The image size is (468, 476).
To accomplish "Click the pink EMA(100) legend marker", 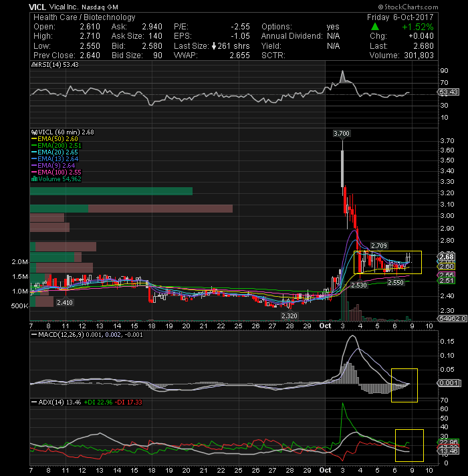I will coord(34,172).
